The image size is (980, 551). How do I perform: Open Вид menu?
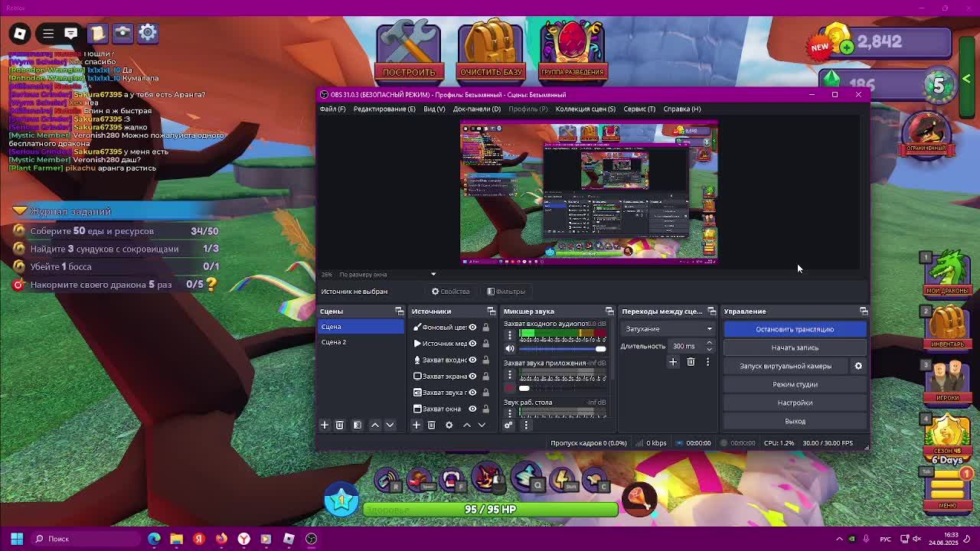[434, 109]
